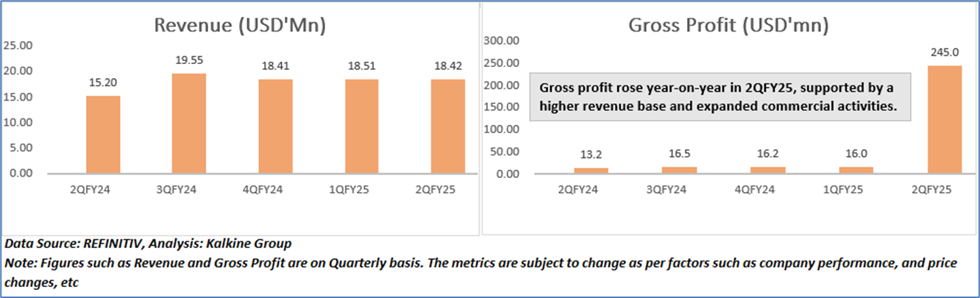Select the 4QFY24 gross profit bar
This screenshot has height=298, width=980.
pyautogui.click(x=767, y=171)
